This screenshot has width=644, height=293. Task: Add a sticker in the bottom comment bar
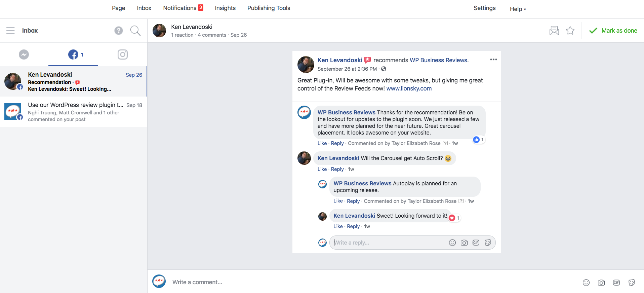[632, 283]
